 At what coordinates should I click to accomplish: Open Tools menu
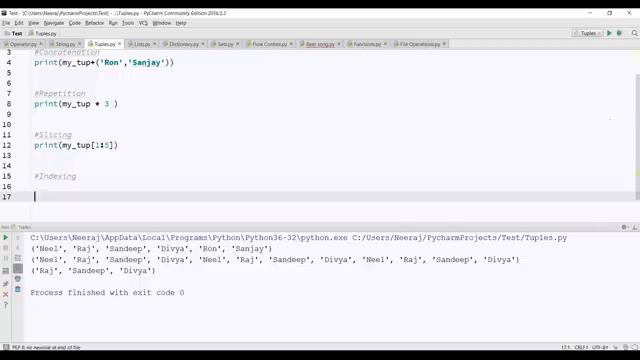click(x=128, y=23)
